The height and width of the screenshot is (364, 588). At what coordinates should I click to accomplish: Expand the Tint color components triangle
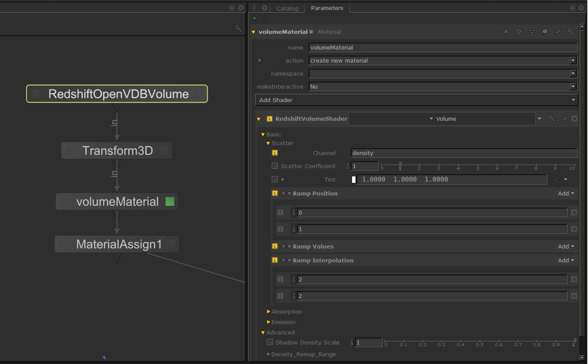[x=283, y=179]
